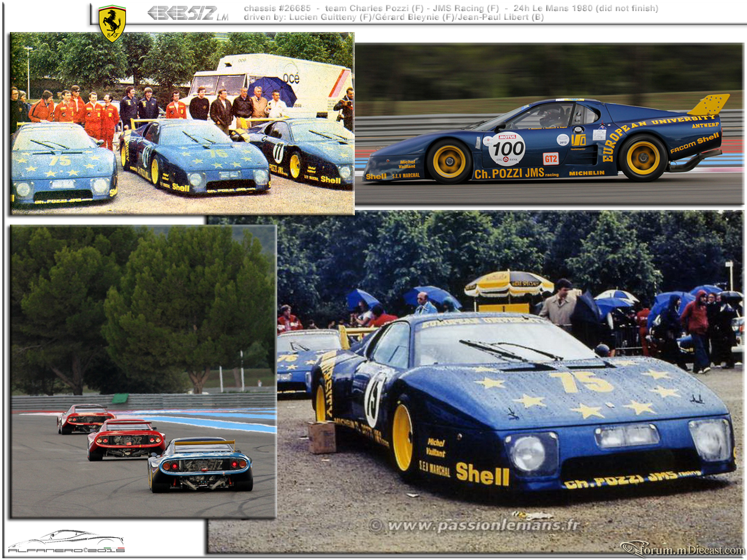Open the photo of three cars with team crew

point(182,124)
